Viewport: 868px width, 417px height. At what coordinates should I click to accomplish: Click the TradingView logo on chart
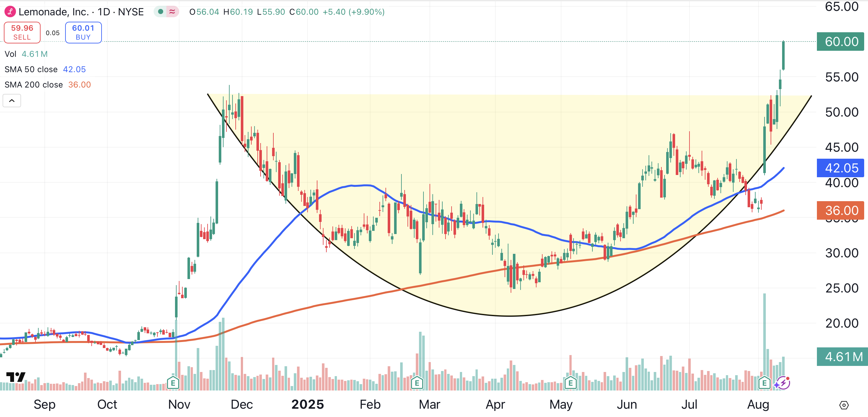[16, 377]
